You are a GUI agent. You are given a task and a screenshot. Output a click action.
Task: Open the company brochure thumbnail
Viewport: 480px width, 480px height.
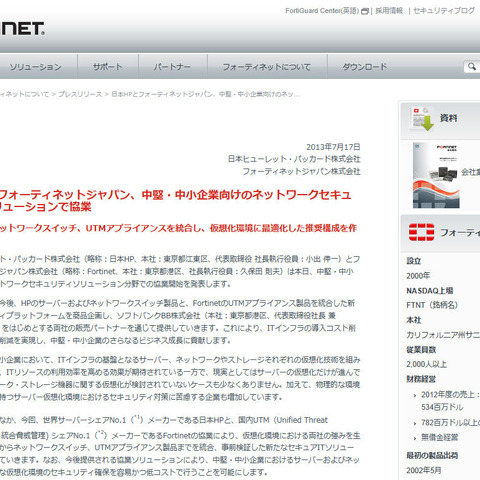[436, 175]
